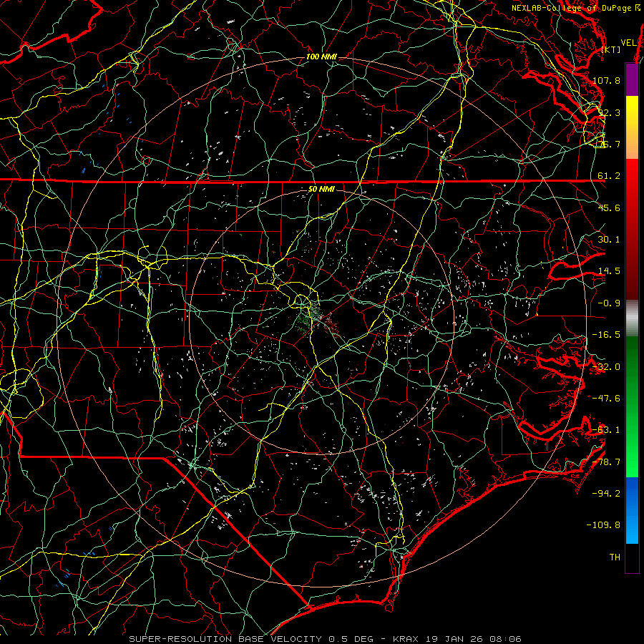Click the VEL legend title
644x644 pixels.
coord(628,43)
